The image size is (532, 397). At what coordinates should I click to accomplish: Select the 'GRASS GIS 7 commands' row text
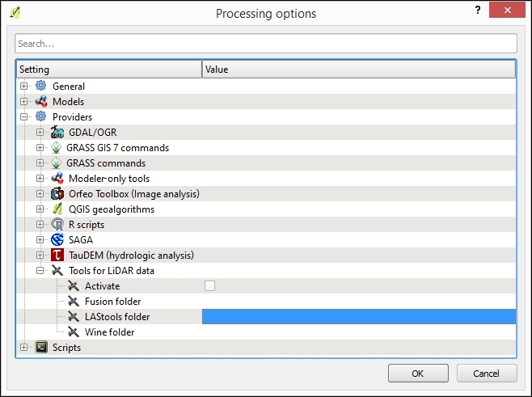118,148
